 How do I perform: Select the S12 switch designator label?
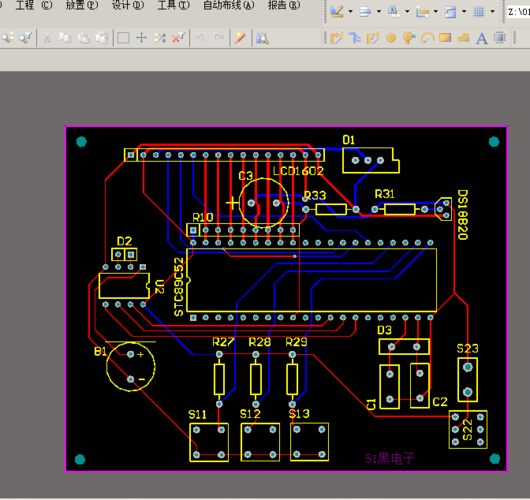[250, 414]
